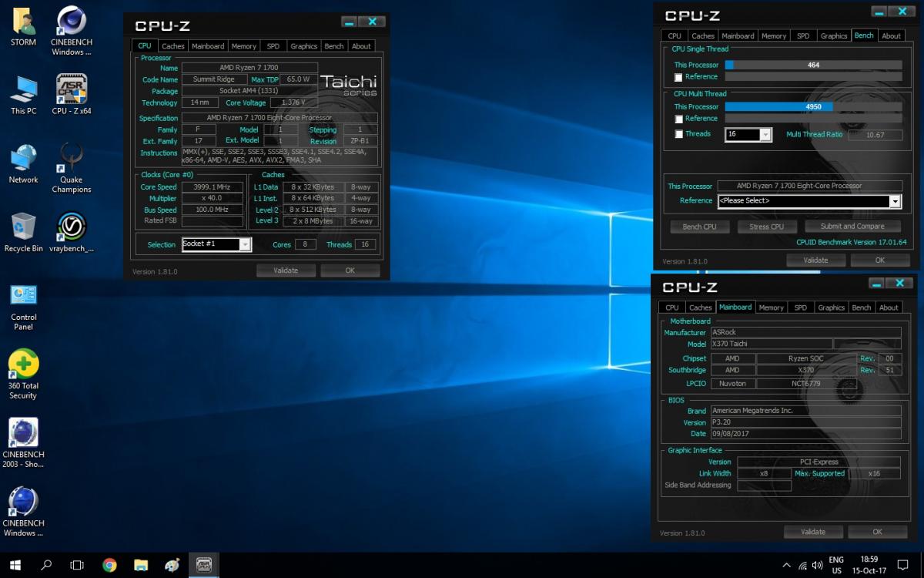
Task: Launch the vraybench desktop shortcut
Action: 72,233
